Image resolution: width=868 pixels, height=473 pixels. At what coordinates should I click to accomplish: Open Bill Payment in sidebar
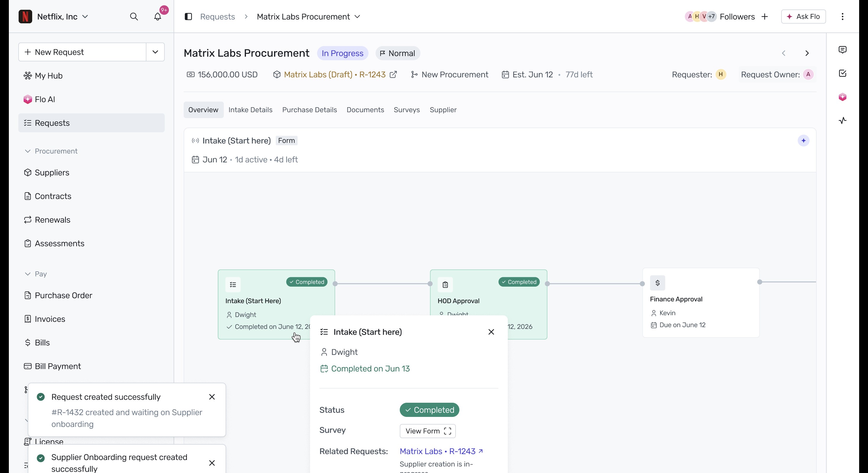(x=91, y=366)
